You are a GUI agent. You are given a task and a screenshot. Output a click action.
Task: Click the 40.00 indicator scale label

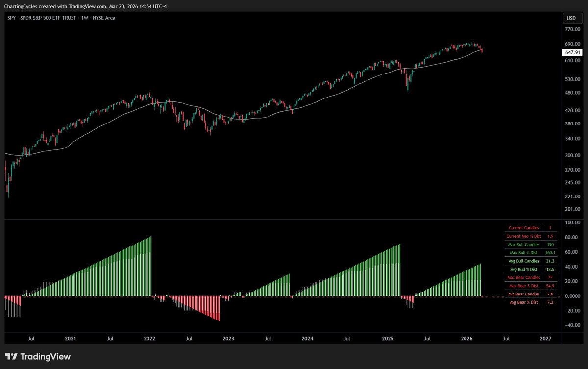(x=572, y=267)
